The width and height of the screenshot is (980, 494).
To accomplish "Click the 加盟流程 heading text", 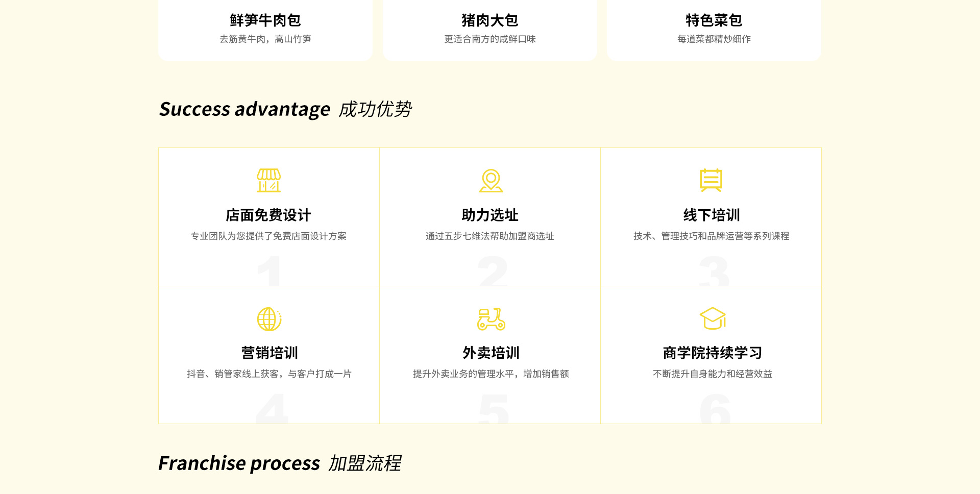I will tap(365, 463).
